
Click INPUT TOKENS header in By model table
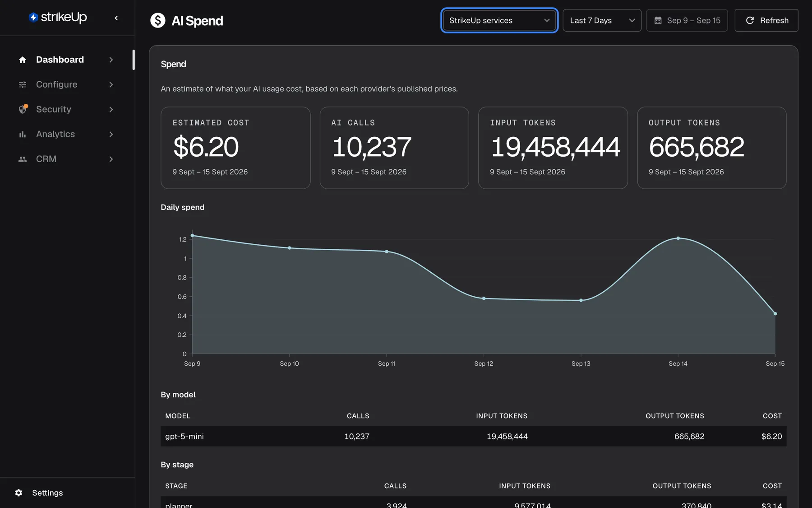click(502, 416)
